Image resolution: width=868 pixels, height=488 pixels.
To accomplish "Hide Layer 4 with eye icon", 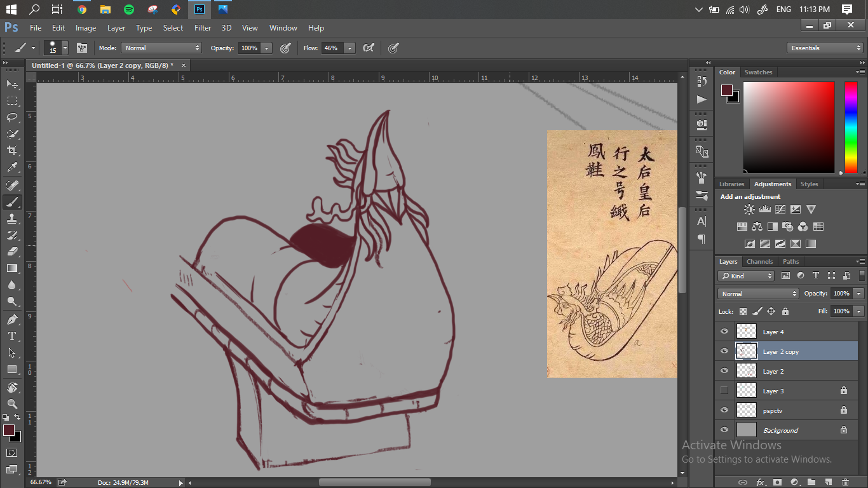I will pos(724,332).
